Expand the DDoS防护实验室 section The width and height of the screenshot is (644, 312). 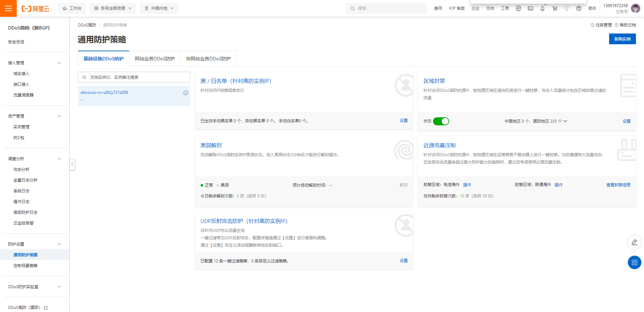(x=59, y=287)
